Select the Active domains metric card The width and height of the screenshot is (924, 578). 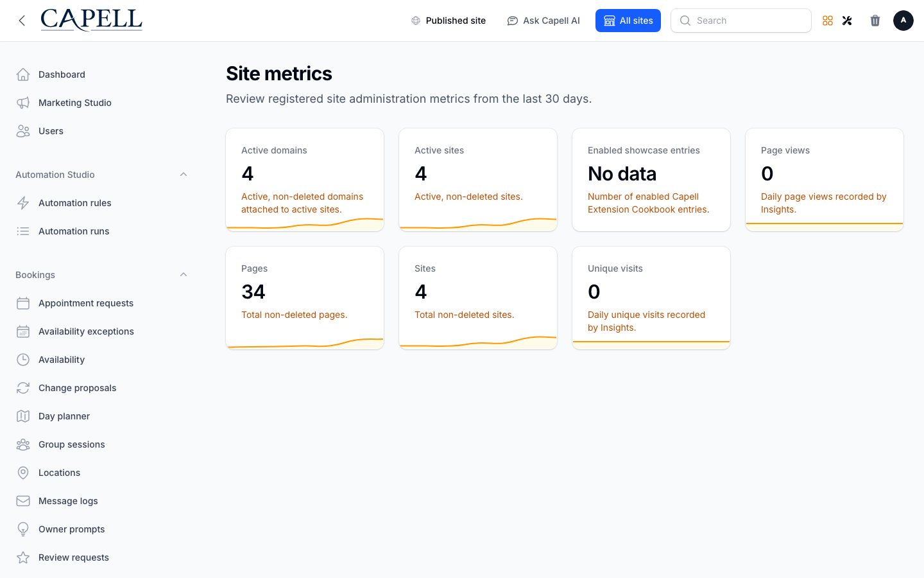[x=305, y=180]
